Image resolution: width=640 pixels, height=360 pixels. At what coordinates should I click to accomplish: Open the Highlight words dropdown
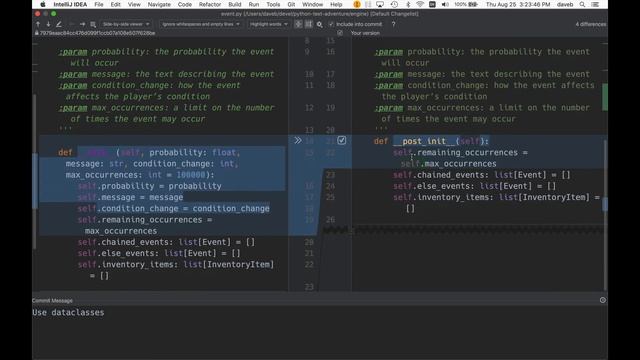click(x=269, y=24)
